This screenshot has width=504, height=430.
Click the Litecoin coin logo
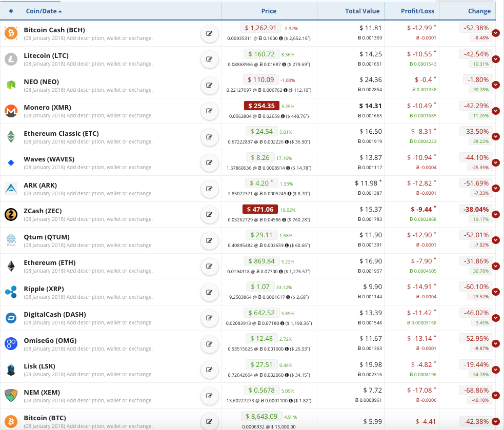(11, 59)
